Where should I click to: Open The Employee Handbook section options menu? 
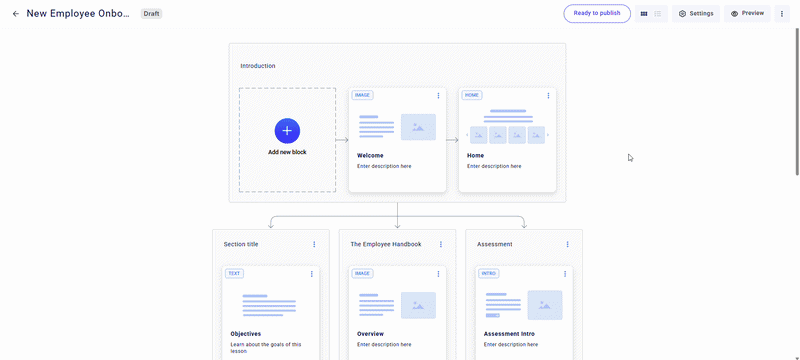pos(441,244)
